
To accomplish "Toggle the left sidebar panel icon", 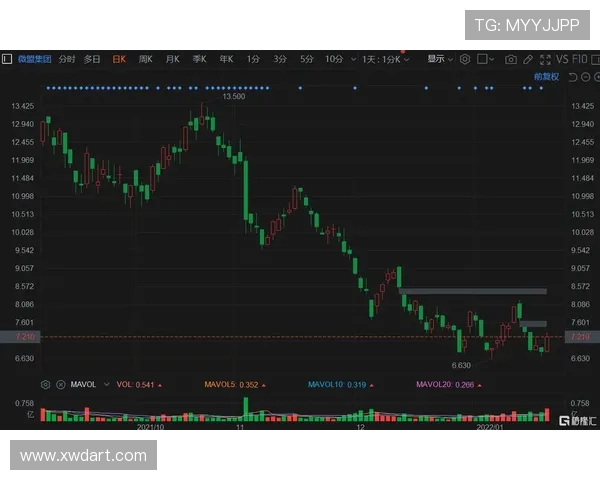I will coord(7,59).
